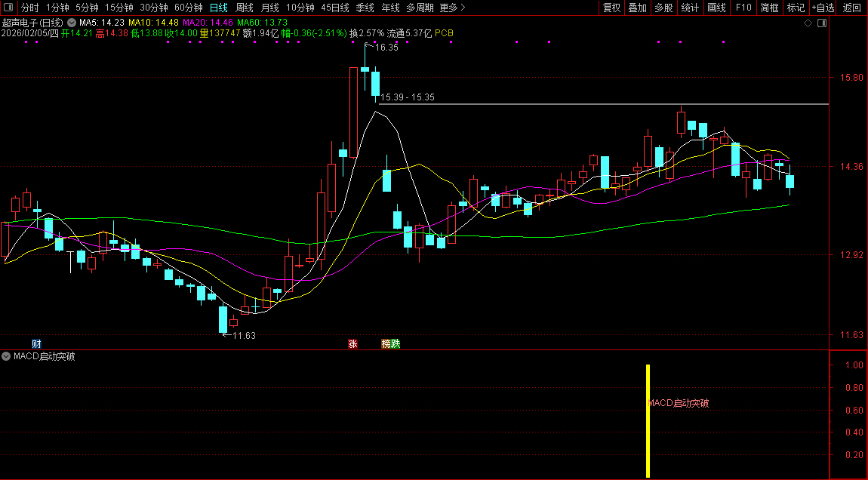Expand the MACD启动突破 indicator dropdown arrow

click(x=6, y=356)
